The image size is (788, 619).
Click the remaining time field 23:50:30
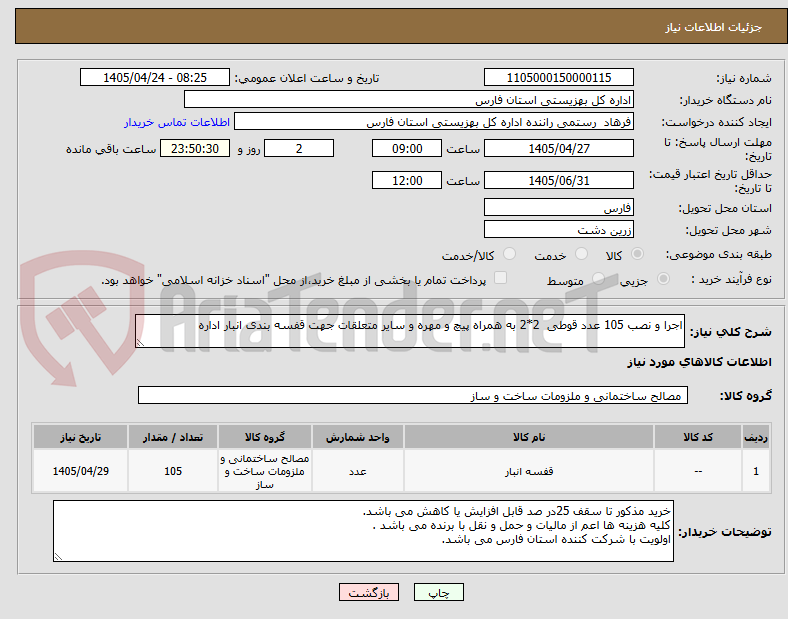click(x=195, y=148)
